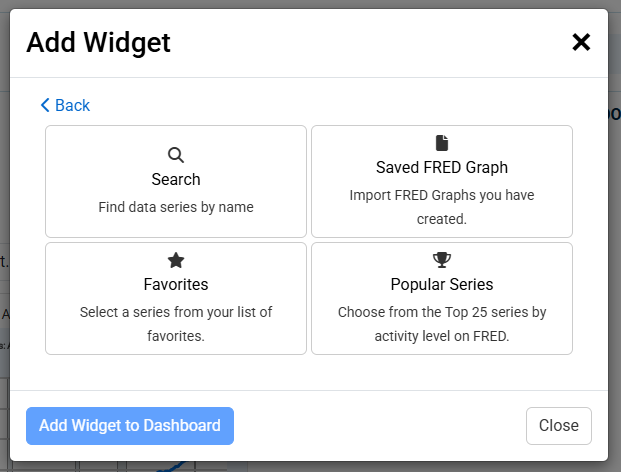This screenshot has width=621, height=472.
Task: Click the Favorites star icon
Action: (x=176, y=260)
